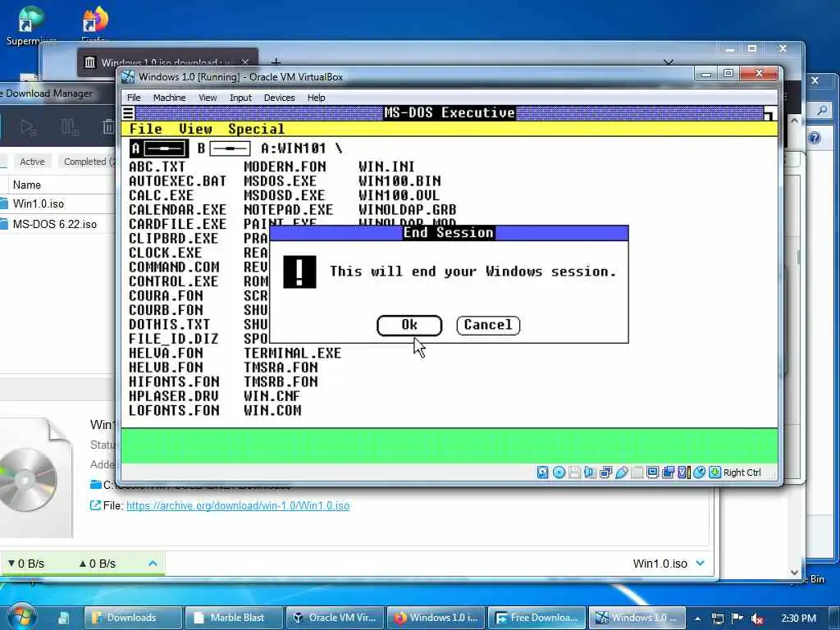
Task: Click the display settings status icon
Action: coord(652,472)
